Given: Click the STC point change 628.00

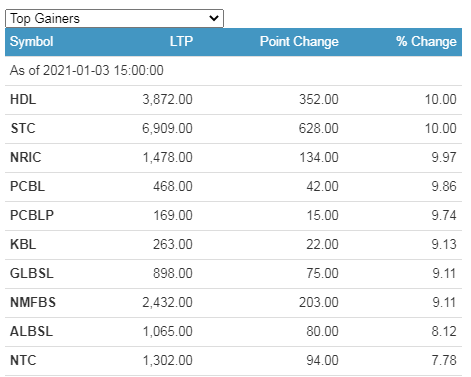Looking at the screenshot, I should 318,128.
